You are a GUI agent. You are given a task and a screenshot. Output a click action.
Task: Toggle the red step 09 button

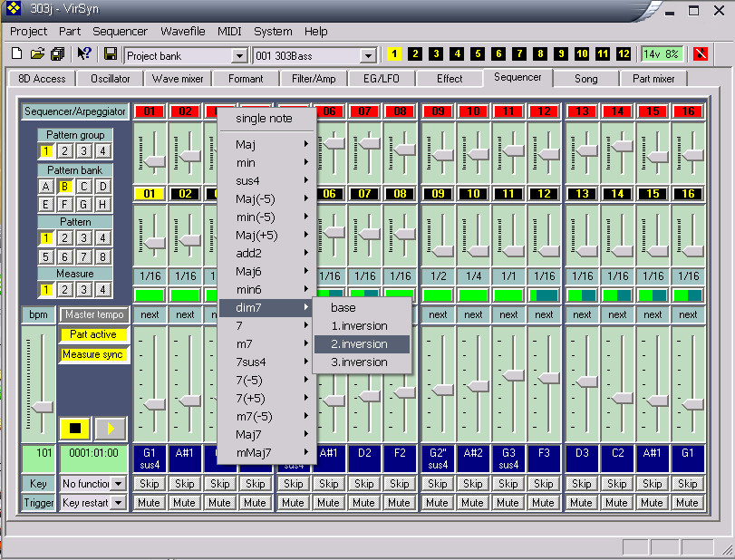click(438, 111)
